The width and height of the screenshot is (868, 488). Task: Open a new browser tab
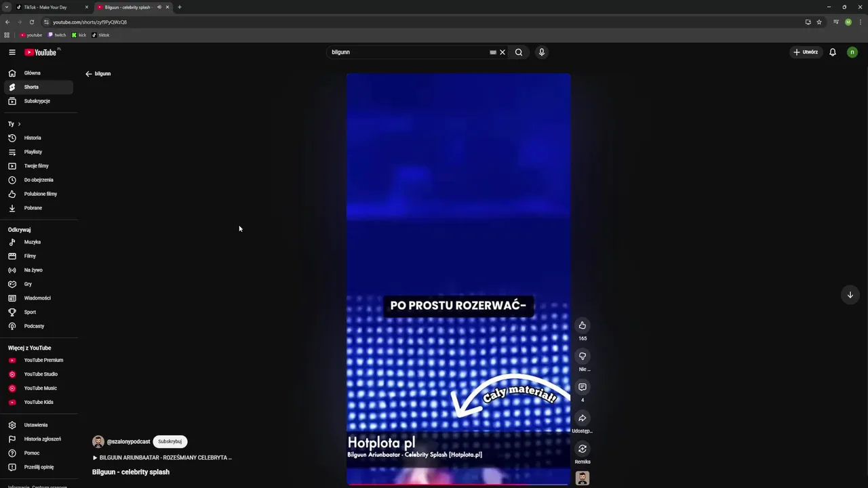tap(179, 7)
